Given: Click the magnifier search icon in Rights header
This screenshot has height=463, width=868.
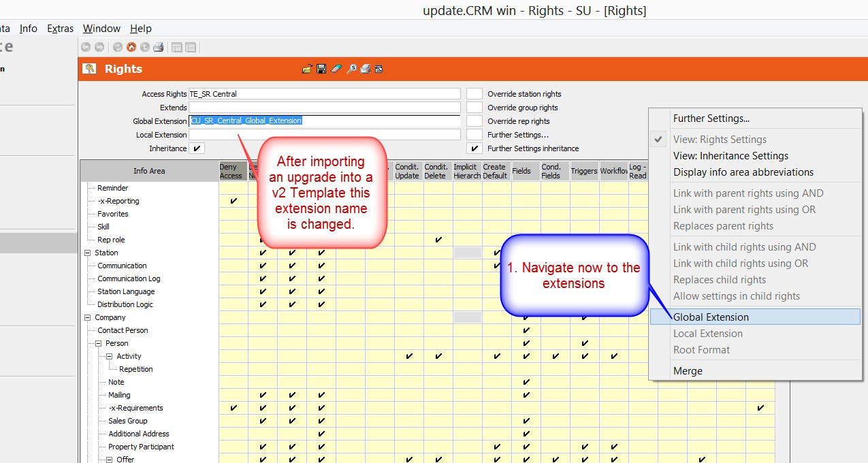Looking at the screenshot, I should pyautogui.click(x=351, y=69).
